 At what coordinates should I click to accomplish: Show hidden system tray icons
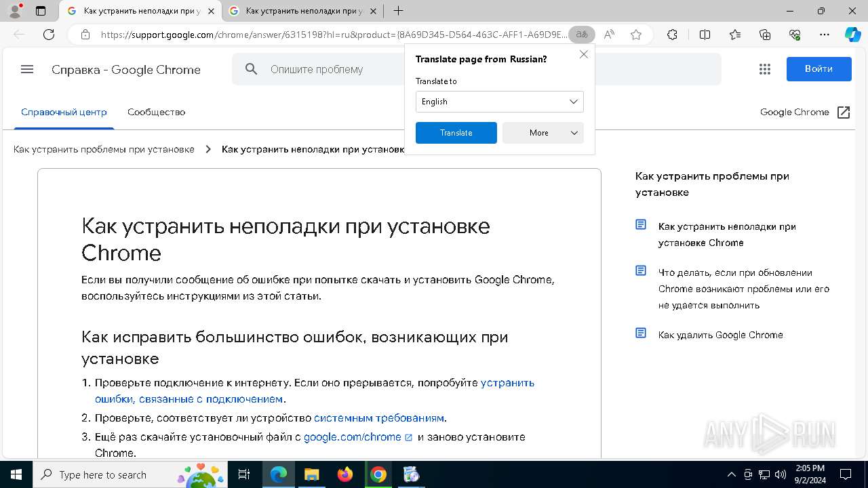tap(731, 474)
